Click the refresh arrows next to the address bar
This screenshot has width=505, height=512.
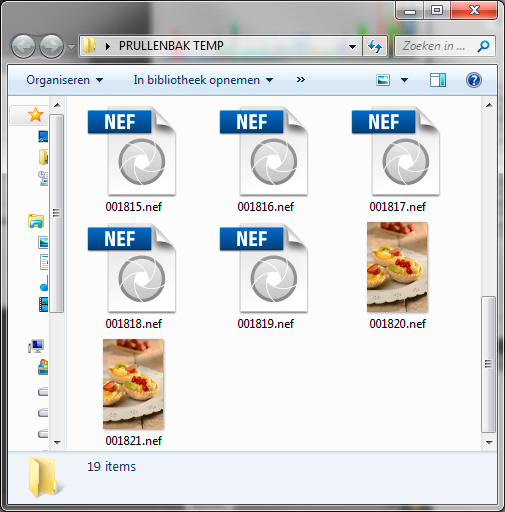[x=375, y=46]
